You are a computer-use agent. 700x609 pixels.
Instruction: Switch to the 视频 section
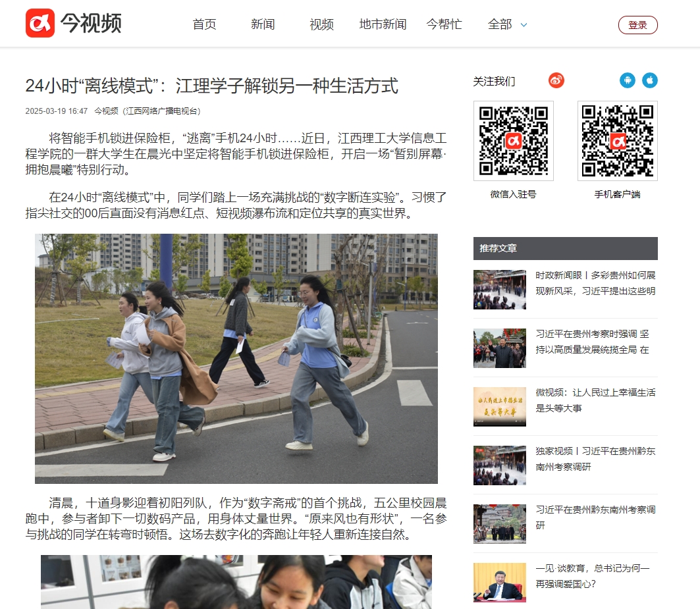tap(321, 24)
